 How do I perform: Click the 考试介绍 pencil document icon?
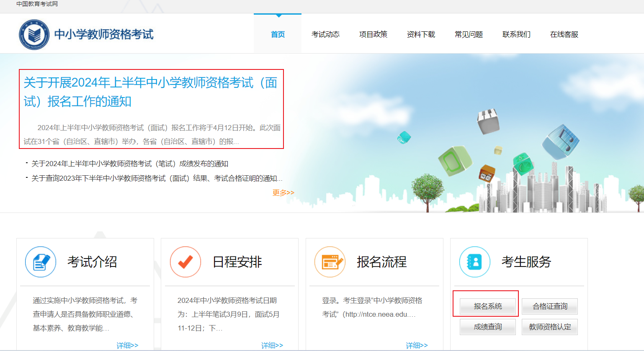(x=41, y=262)
